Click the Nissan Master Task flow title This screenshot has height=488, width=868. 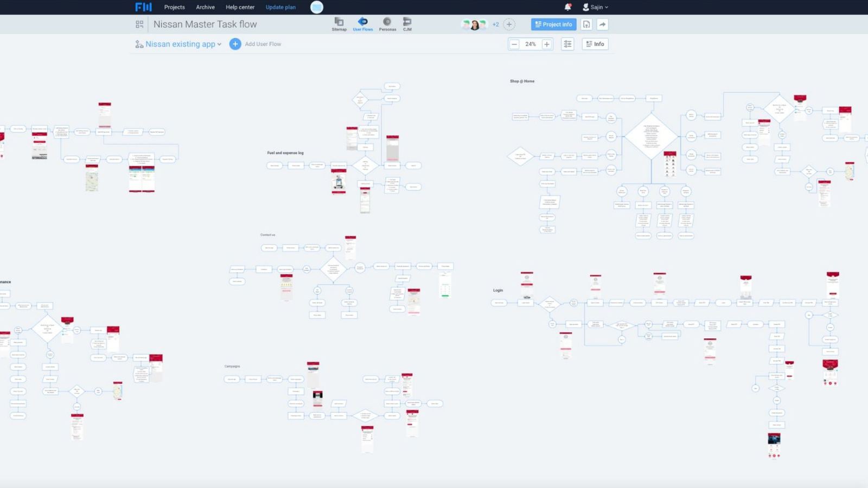tap(205, 24)
